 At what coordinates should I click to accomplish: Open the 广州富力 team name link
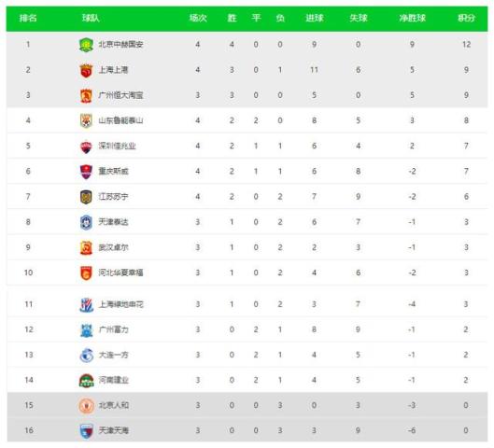[113, 329]
